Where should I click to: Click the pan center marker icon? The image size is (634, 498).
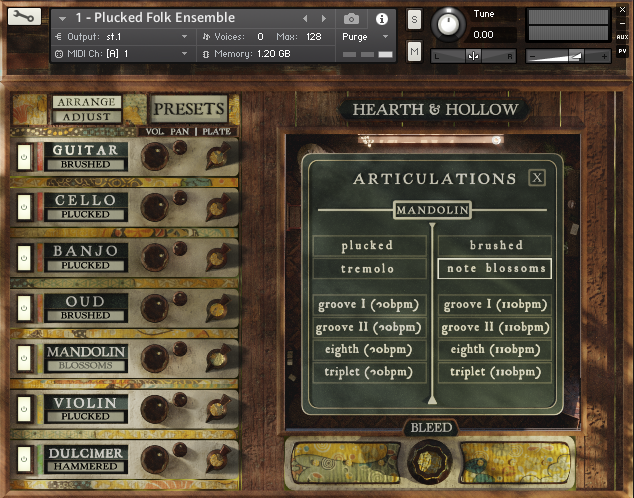473,56
